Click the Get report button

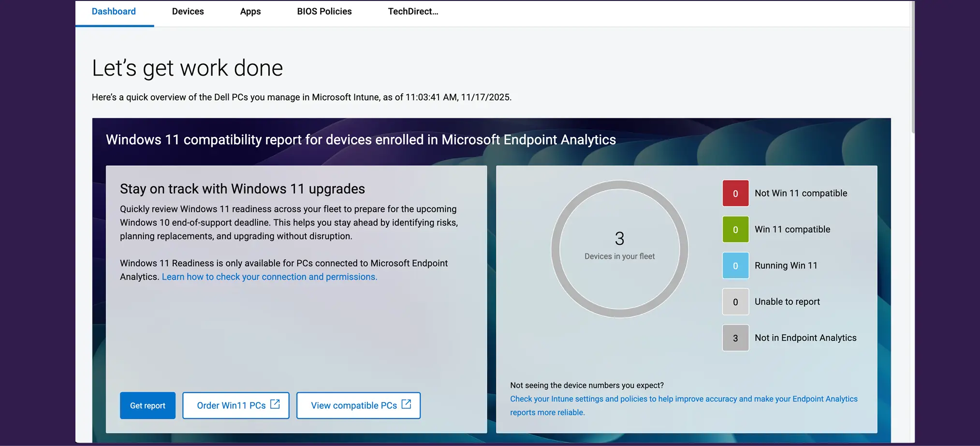(x=147, y=405)
